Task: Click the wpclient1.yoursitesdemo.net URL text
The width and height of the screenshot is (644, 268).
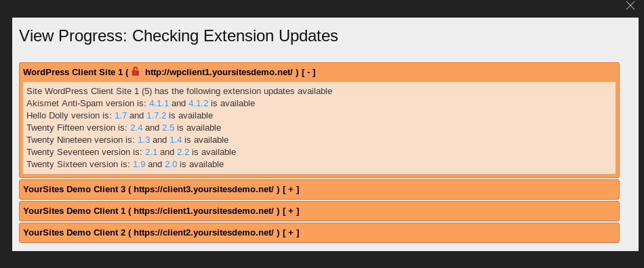Action: click(219, 72)
